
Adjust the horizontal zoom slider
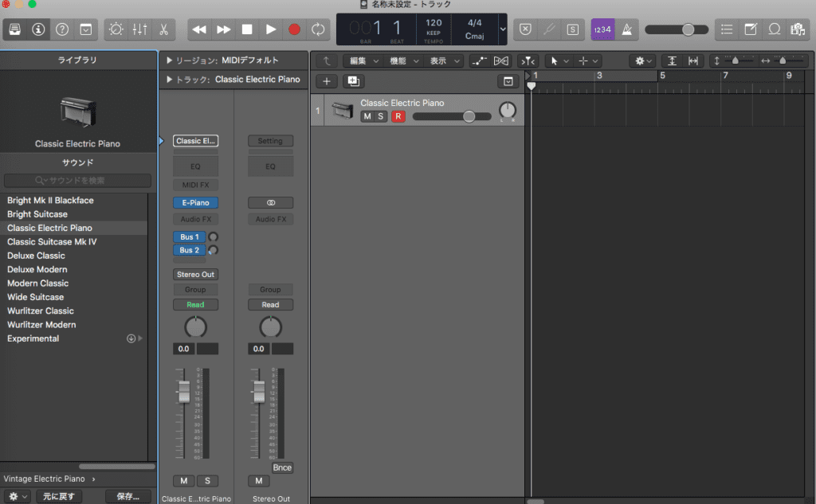(x=783, y=61)
